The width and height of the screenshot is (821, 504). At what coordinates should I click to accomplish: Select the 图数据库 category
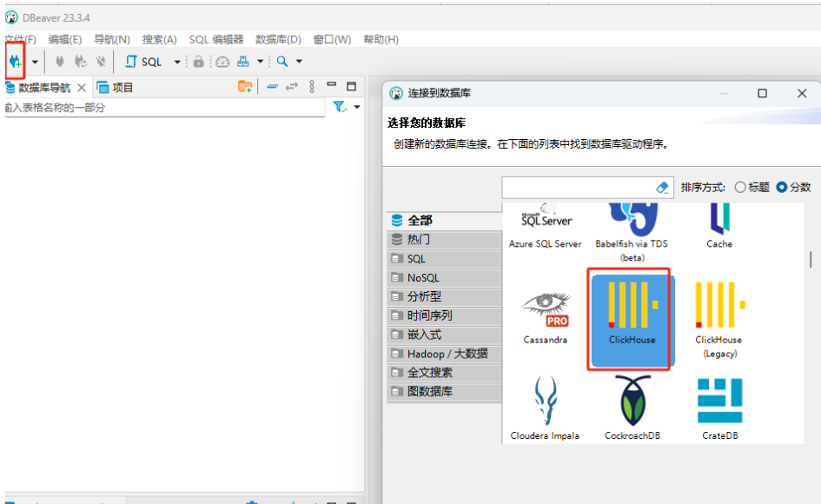[x=444, y=391]
